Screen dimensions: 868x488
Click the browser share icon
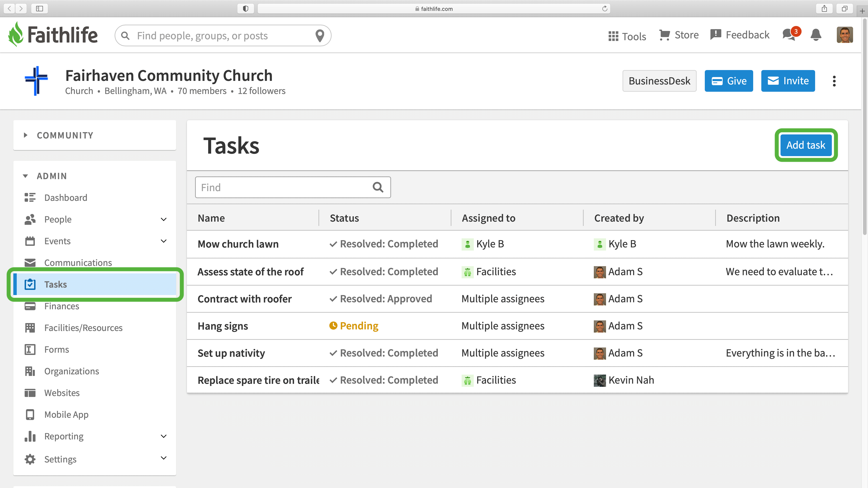point(824,8)
